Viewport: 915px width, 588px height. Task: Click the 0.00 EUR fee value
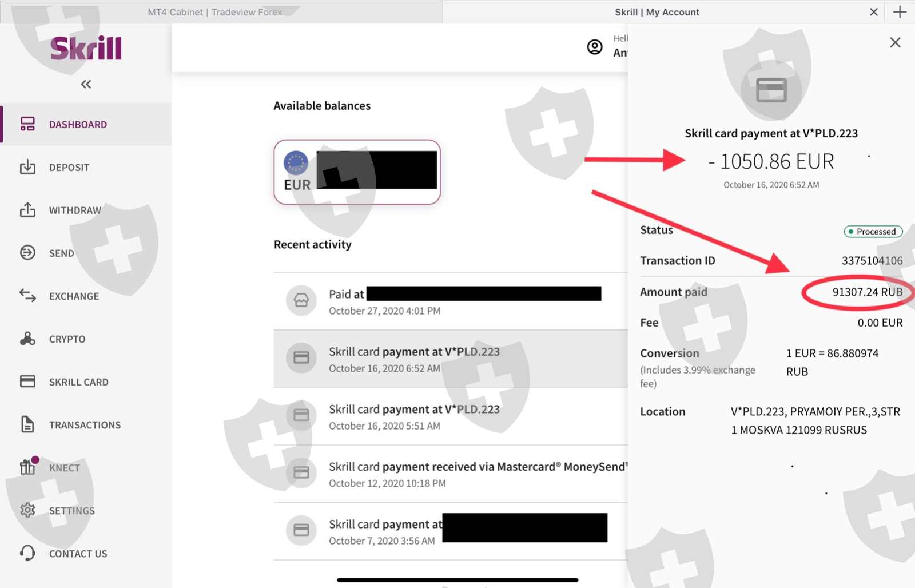tap(880, 323)
